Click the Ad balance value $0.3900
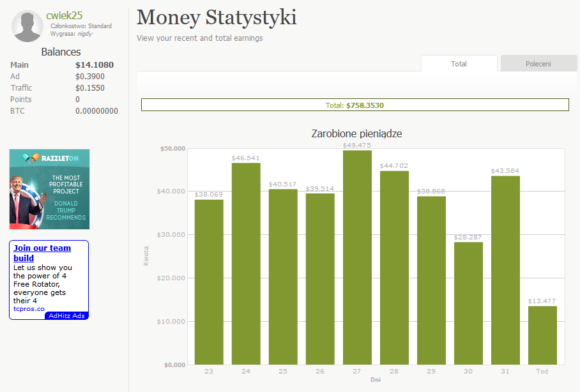This screenshot has height=392, width=580. [89, 77]
